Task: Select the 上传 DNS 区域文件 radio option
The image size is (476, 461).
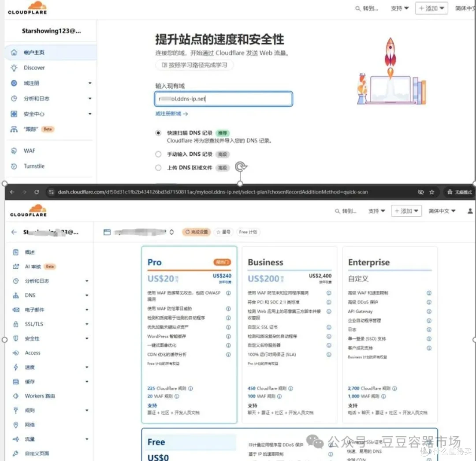Action: coord(158,168)
